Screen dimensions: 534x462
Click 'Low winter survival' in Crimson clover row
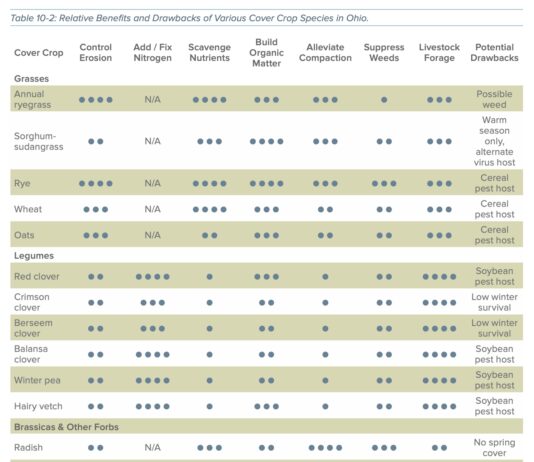click(x=494, y=302)
